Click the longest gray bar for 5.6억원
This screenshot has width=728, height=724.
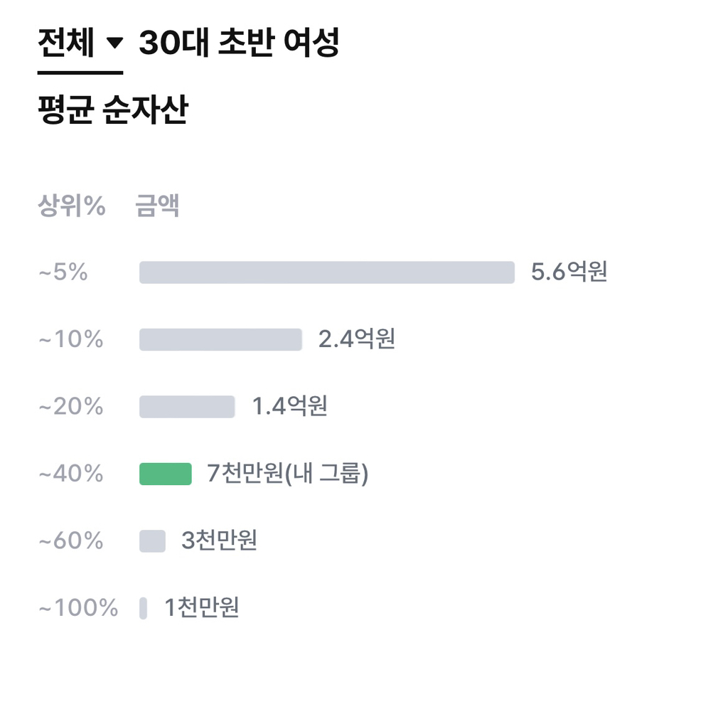tap(326, 272)
